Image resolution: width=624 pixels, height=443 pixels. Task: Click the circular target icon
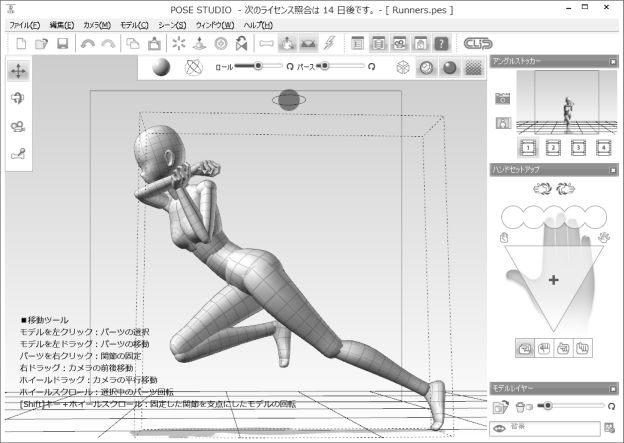[221, 43]
